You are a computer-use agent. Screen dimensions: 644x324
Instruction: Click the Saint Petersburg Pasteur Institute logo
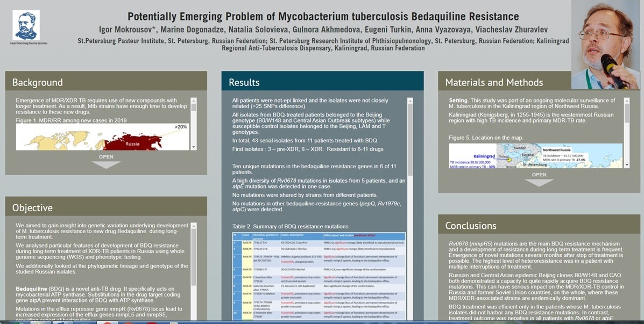click(x=26, y=27)
